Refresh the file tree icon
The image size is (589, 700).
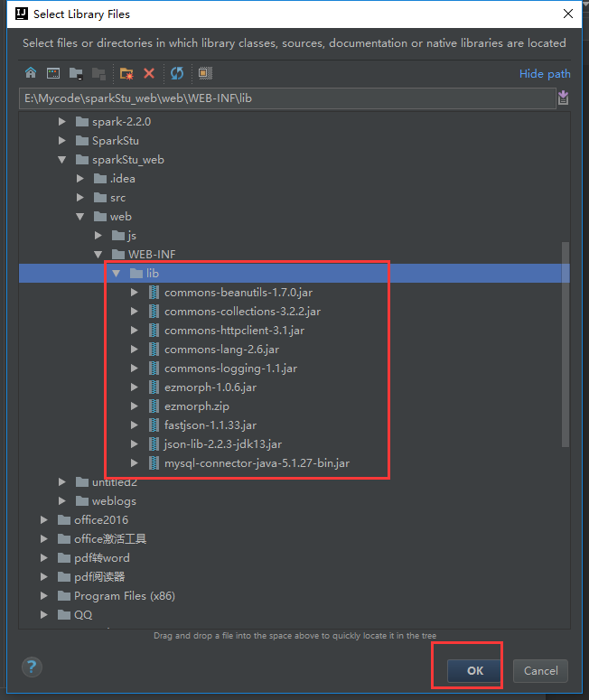pos(177,73)
